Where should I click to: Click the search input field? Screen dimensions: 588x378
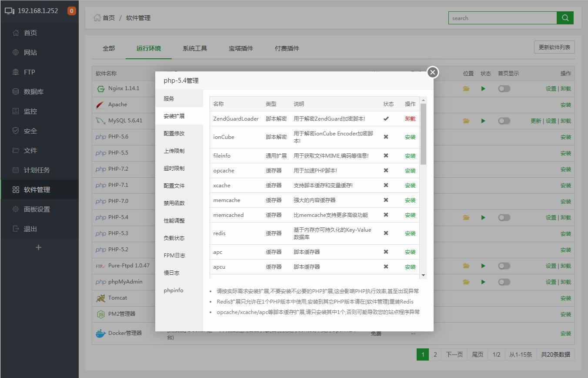502,17
